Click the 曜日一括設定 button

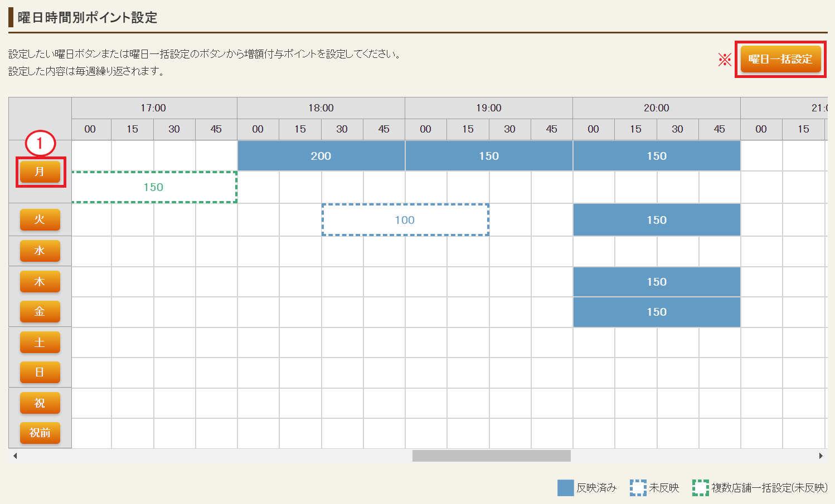[780, 59]
